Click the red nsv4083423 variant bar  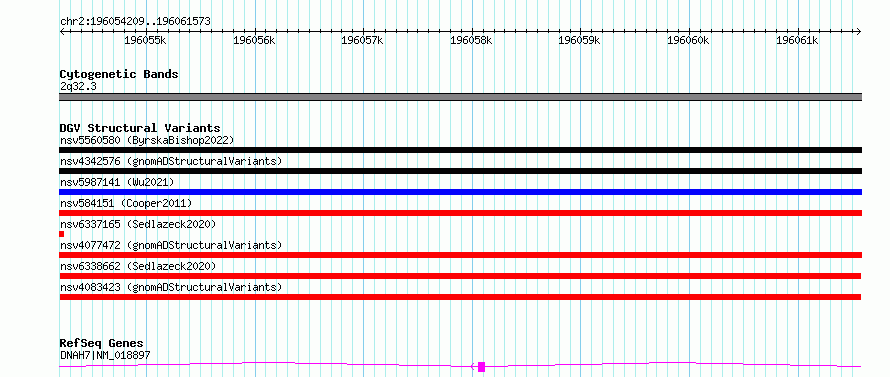point(460,297)
